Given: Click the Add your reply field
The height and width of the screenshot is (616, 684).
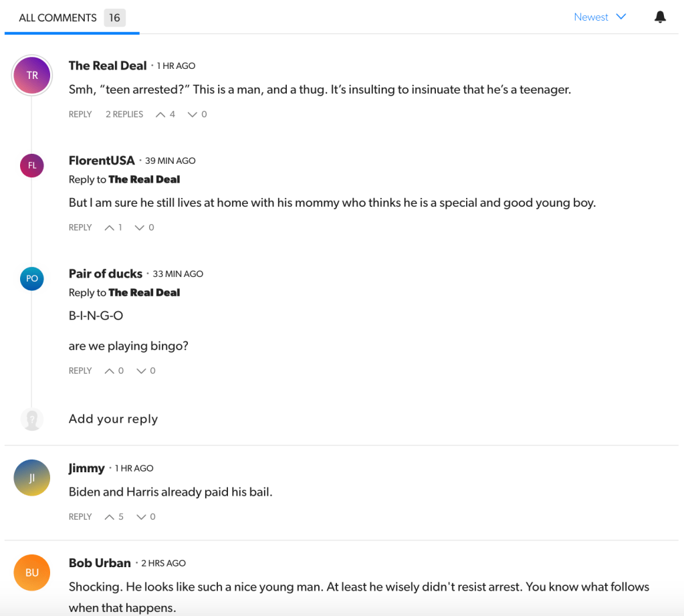Looking at the screenshot, I should click(114, 419).
